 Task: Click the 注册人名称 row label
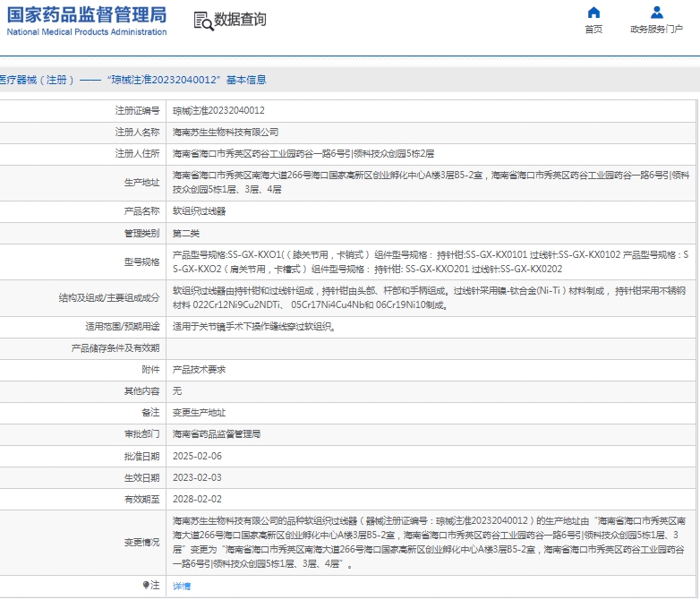click(x=138, y=133)
